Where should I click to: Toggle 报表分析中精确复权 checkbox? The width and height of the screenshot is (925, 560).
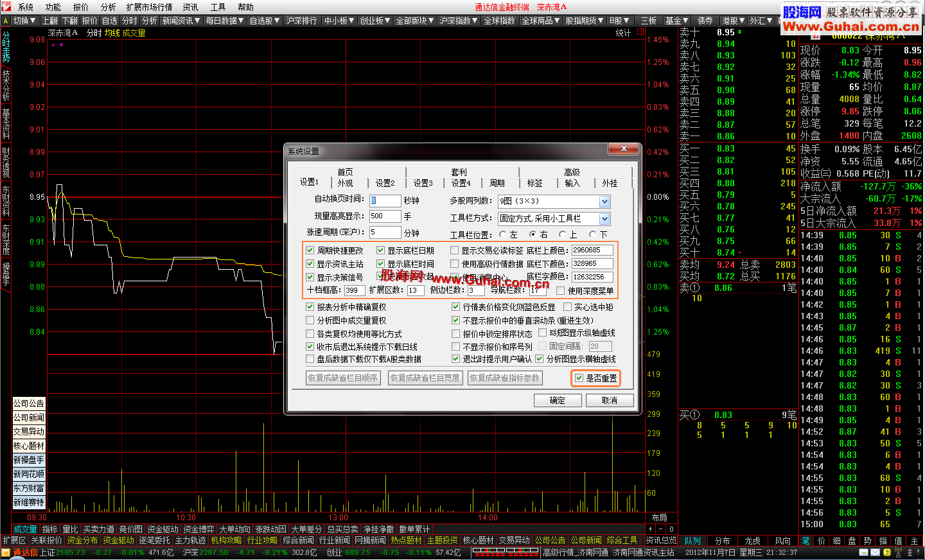[x=310, y=307]
